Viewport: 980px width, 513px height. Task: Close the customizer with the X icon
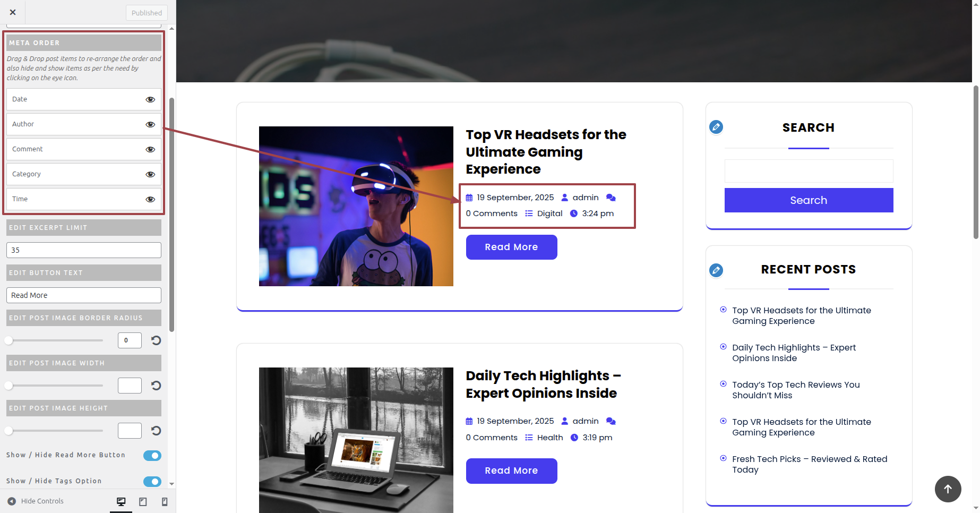click(x=13, y=12)
